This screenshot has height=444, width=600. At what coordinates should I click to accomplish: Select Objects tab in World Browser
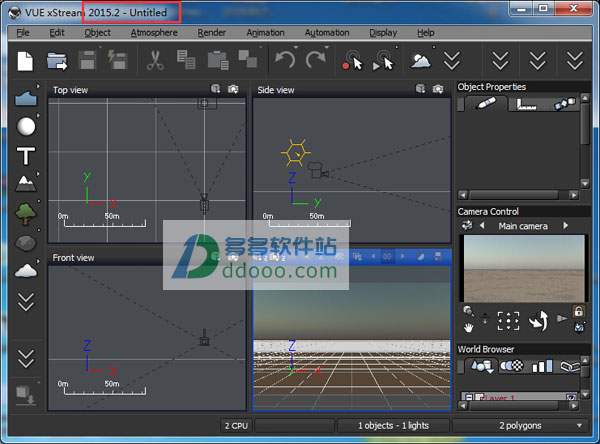(482, 366)
